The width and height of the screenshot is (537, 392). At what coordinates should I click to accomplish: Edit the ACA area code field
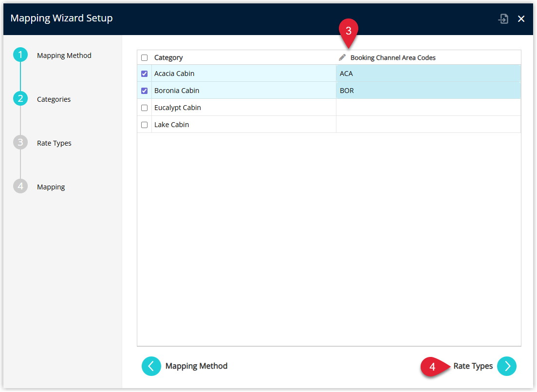(428, 74)
